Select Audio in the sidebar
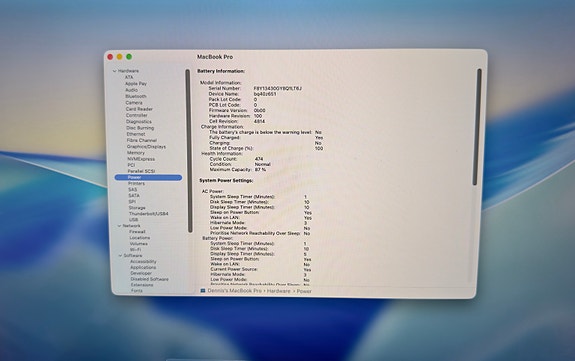The width and height of the screenshot is (575, 361). [x=131, y=90]
